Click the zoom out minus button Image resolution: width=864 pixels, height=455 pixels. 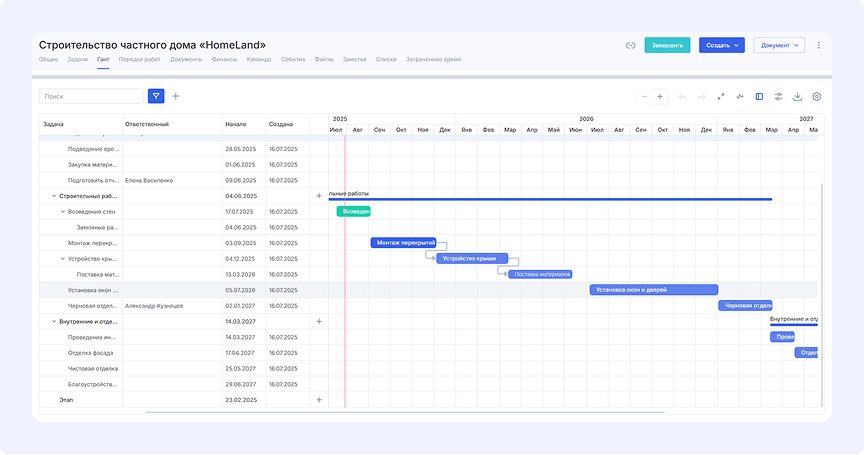click(x=645, y=97)
